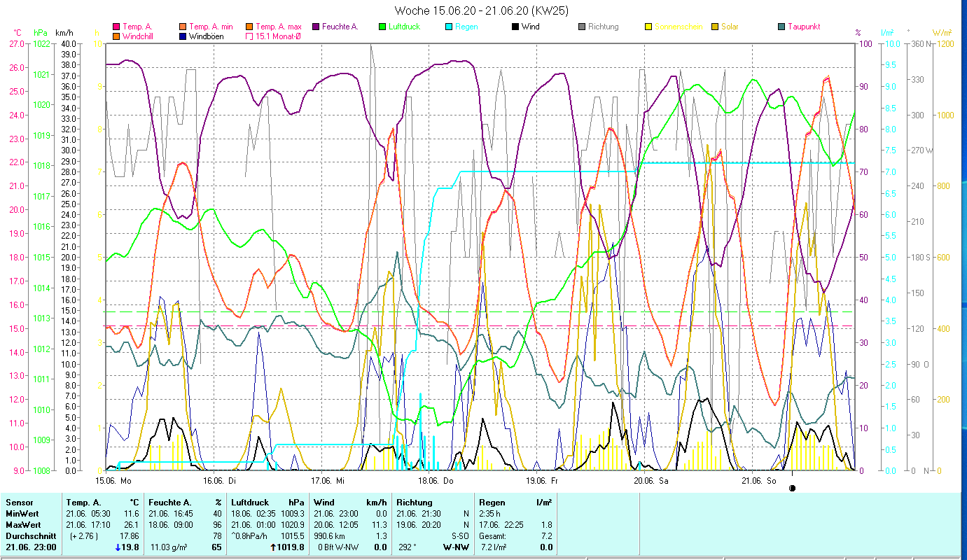Click the 21.06. 23:00 timestamp in the table
This screenshot has height=560, width=967.
(x=31, y=547)
